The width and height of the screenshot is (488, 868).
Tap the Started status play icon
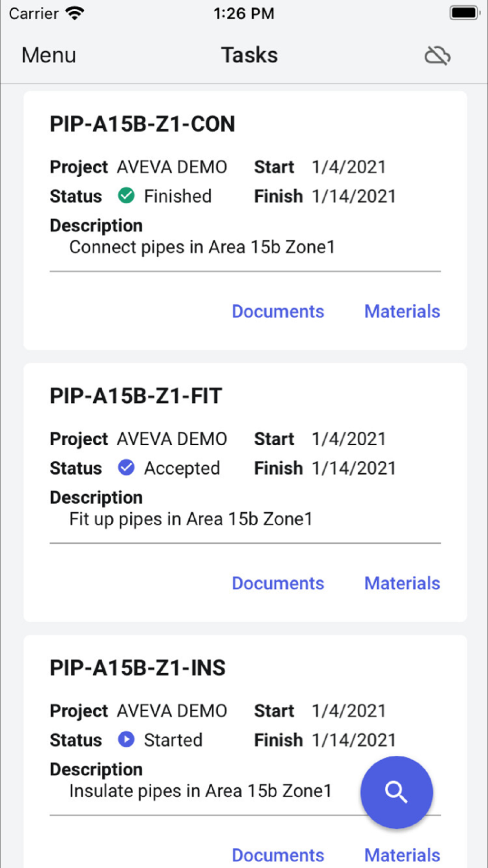tap(126, 740)
